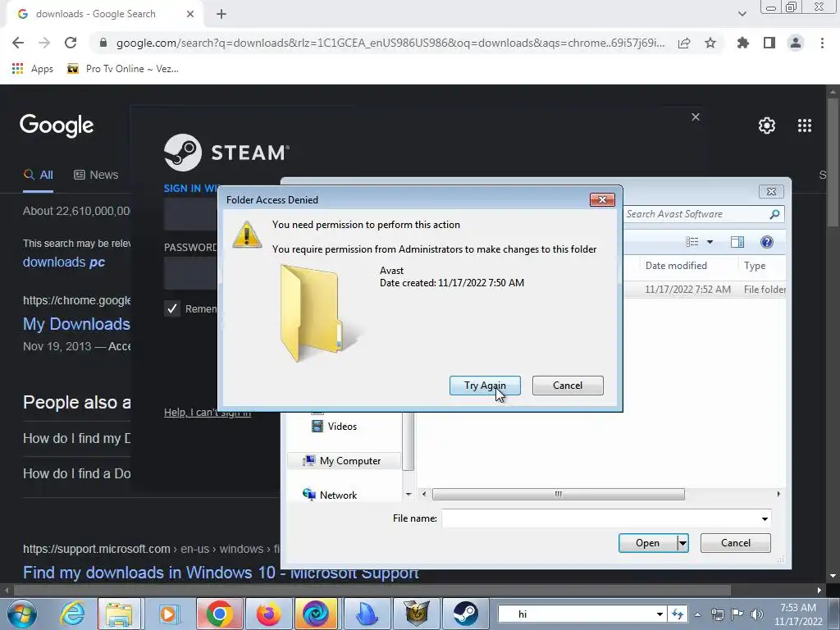The height and width of the screenshot is (630, 840).
Task: Click the page vertical scrollbar thumb
Action: click(833, 163)
